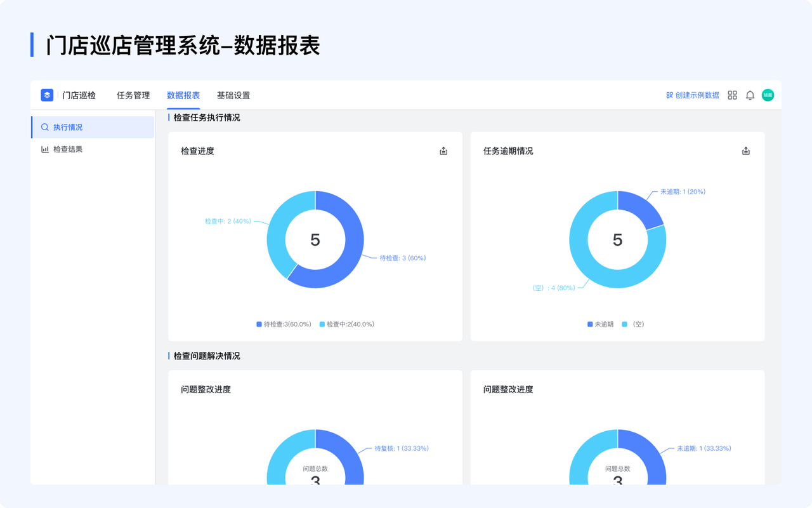This screenshot has width=812, height=508.
Task: Click the 检查进度 card title
Action: [x=197, y=151]
